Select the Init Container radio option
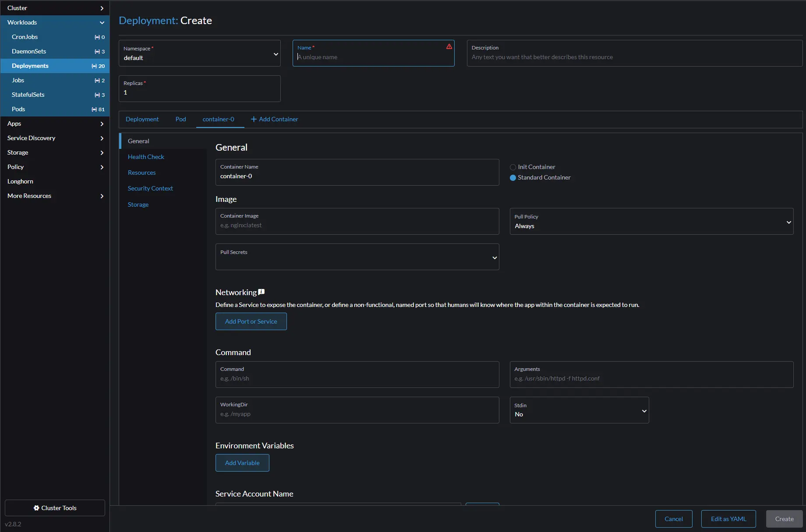Screen dimensions: 806x532 513,167
